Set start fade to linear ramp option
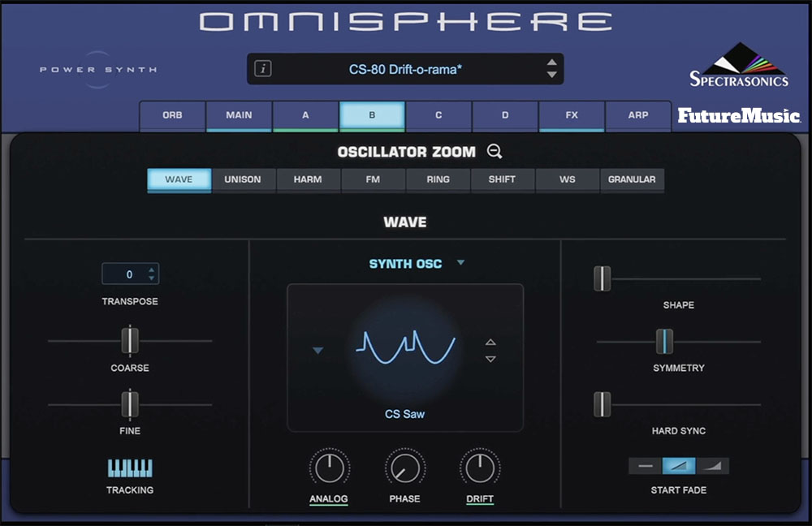Viewport: 812px width, 526px height. (679, 466)
